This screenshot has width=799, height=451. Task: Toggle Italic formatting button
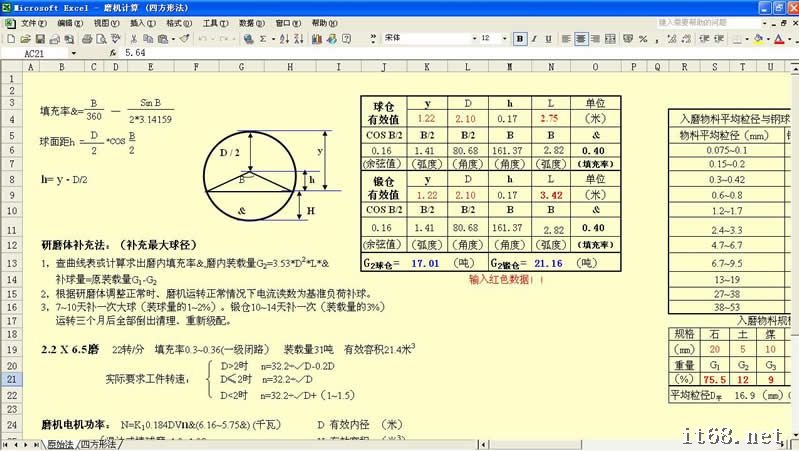(x=535, y=38)
